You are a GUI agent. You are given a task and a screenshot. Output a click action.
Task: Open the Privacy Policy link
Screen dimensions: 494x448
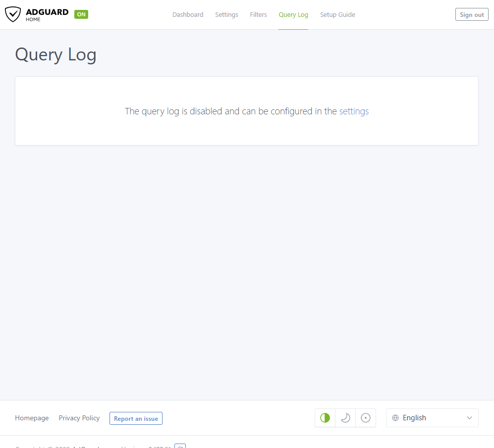tap(79, 418)
